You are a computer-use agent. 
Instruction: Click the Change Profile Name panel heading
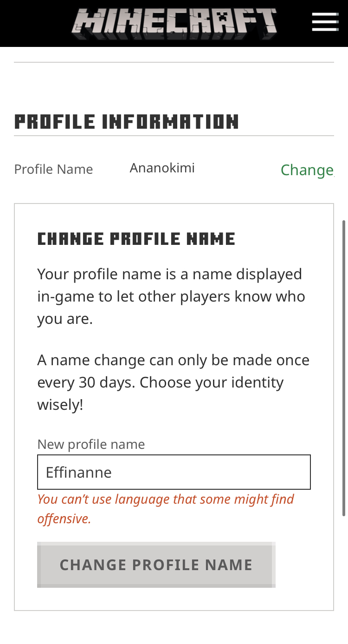click(136, 239)
